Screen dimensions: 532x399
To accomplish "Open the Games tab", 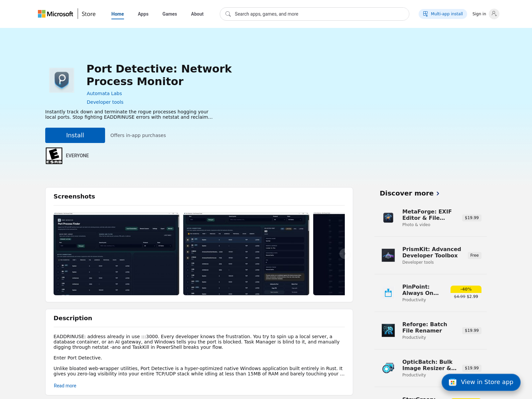I will [170, 14].
